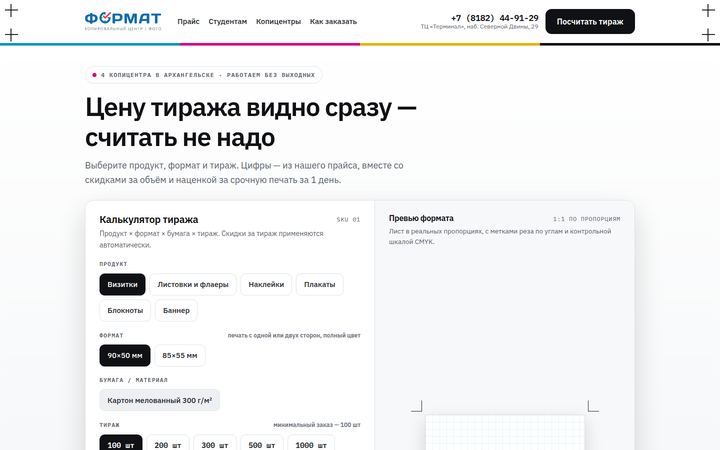The height and width of the screenshot is (450, 720).
Task: Open Как заказать navigation link
Action: point(333,22)
